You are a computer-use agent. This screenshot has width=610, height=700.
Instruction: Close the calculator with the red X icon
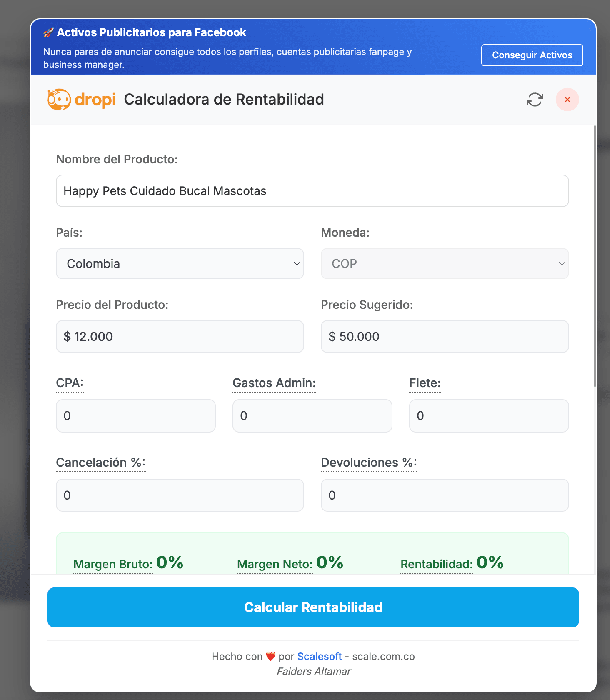[567, 100]
